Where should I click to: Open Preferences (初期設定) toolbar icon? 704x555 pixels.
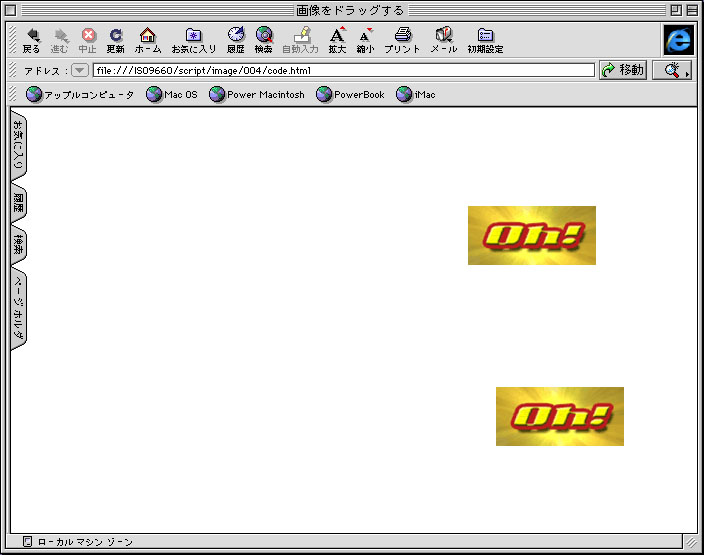(485, 40)
